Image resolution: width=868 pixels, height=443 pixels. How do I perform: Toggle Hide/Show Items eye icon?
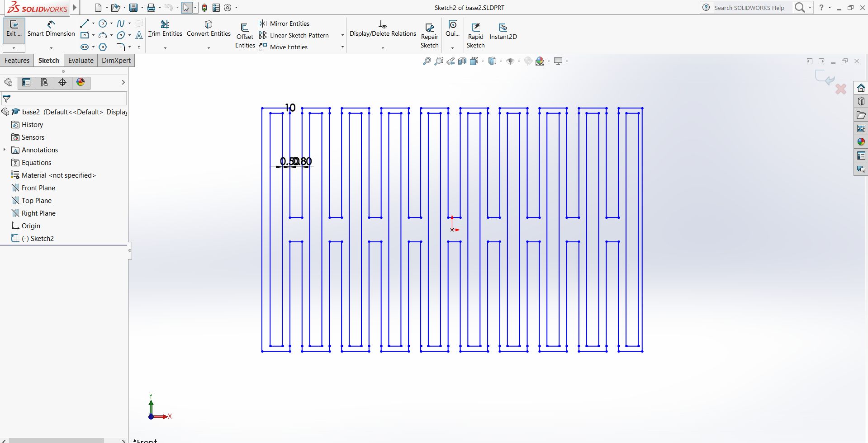(510, 61)
